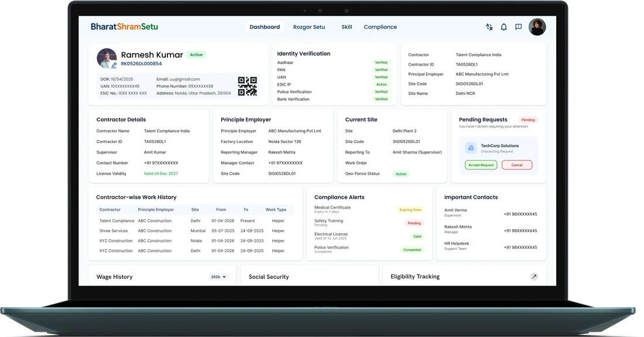Click Amit Verma phone number
The height and width of the screenshot is (337, 644).
point(520,214)
